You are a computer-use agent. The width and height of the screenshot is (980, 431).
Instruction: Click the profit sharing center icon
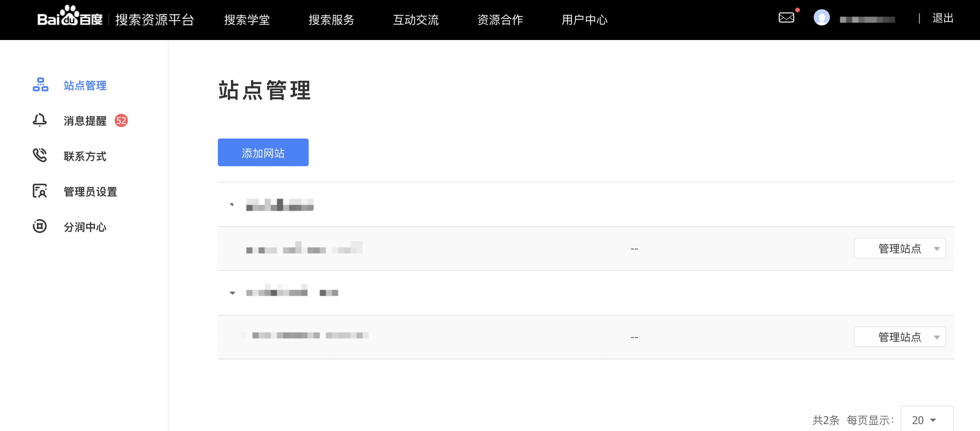pos(40,226)
